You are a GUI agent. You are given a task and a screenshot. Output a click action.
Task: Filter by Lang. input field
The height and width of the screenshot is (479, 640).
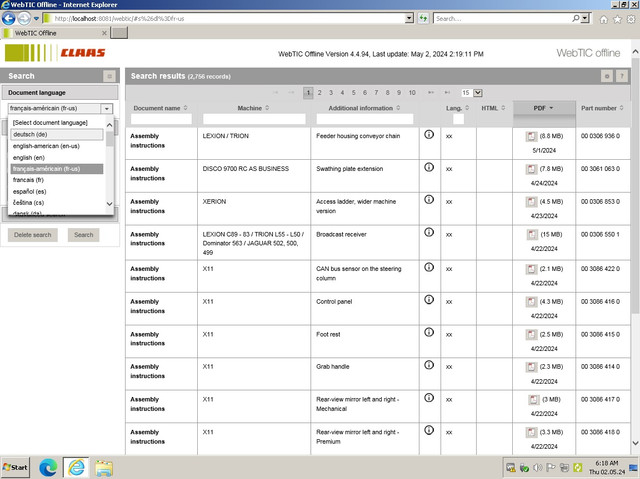(458, 119)
